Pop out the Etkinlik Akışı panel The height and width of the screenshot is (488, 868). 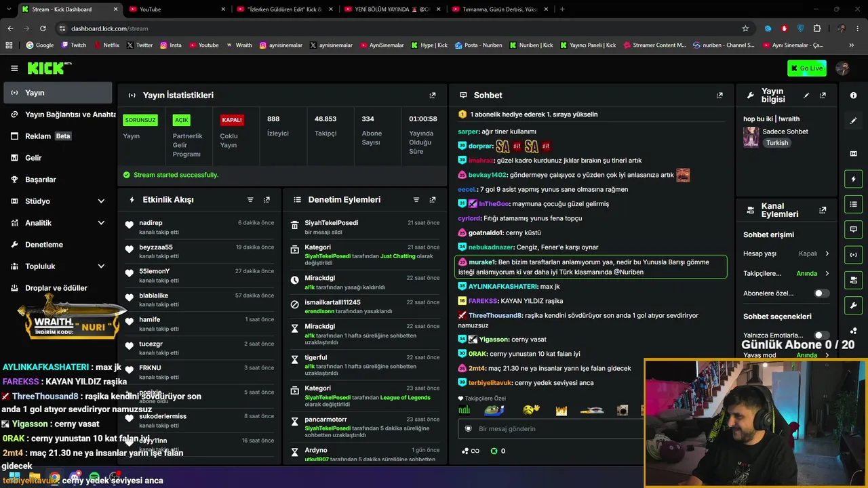pos(267,200)
